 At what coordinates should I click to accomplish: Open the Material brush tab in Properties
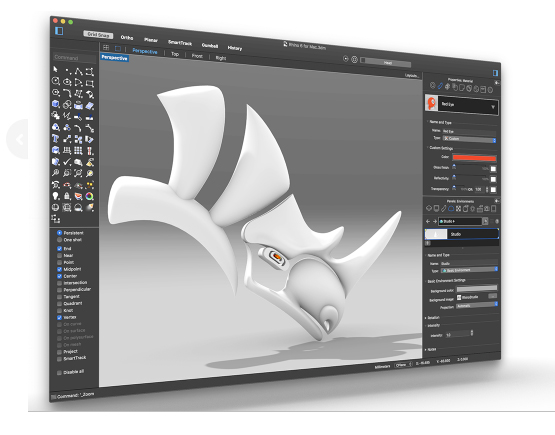point(440,86)
